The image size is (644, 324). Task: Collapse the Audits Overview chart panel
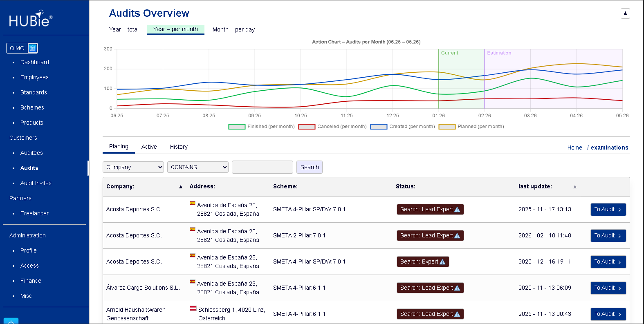pyautogui.click(x=625, y=13)
